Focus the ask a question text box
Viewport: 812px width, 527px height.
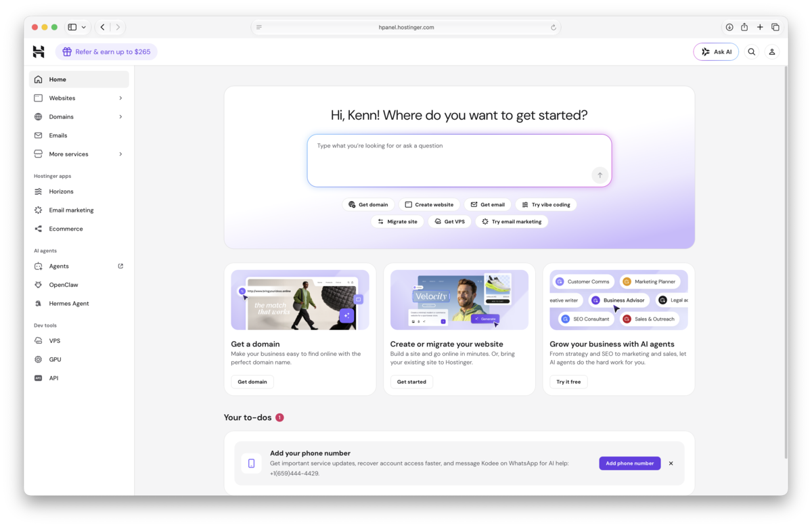click(x=459, y=160)
